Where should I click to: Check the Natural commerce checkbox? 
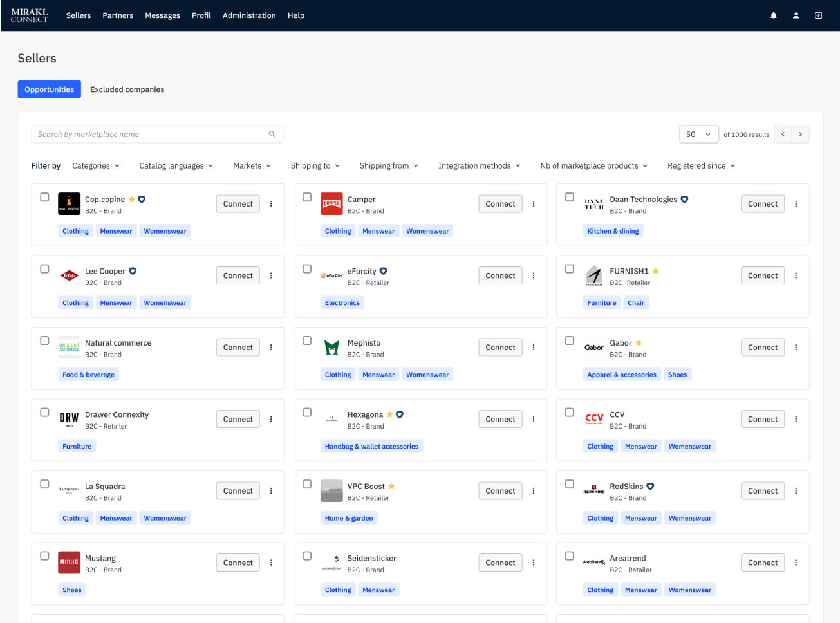44,340
